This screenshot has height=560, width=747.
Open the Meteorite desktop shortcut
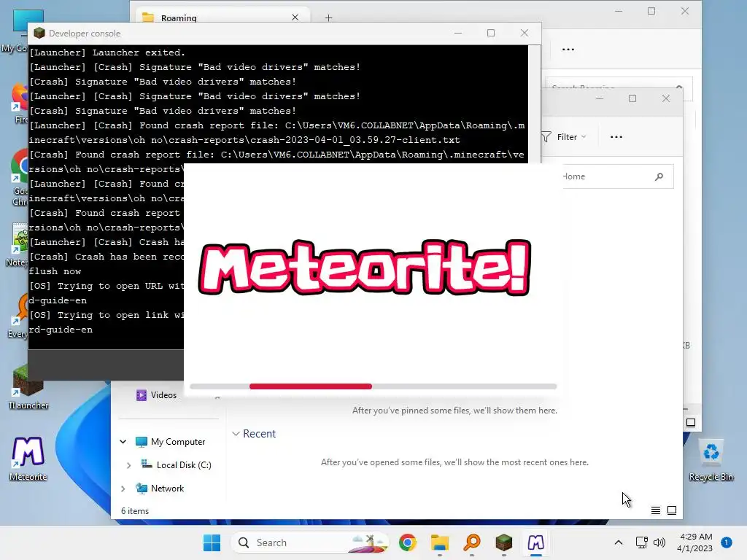click(x=28, y=458)
